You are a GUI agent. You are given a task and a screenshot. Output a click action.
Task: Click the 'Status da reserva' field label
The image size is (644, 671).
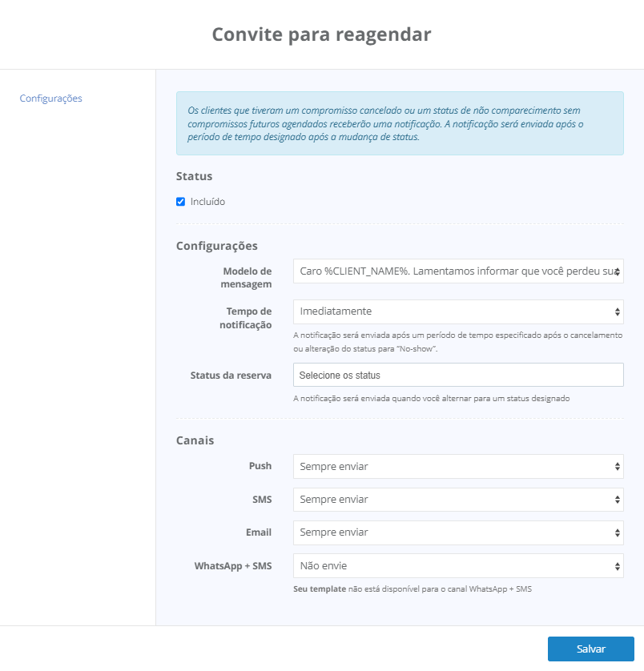[x=231, y=375]
